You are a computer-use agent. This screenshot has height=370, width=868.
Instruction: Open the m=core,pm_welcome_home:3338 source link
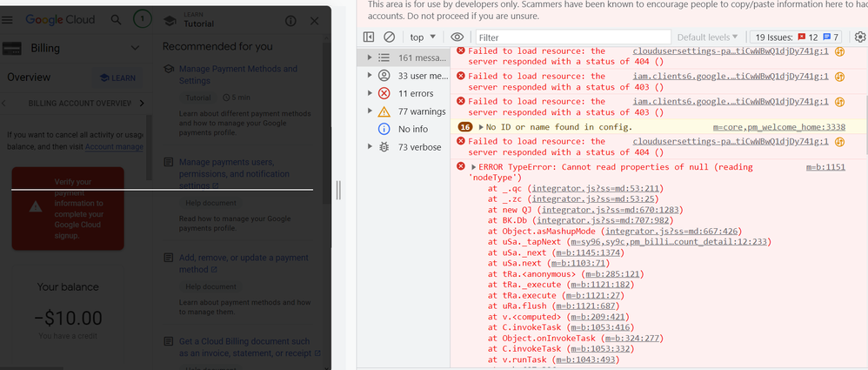click(779, 127)
